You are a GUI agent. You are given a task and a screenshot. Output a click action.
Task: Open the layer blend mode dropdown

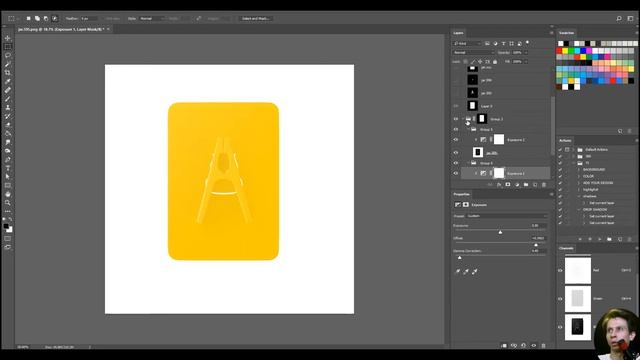pos(473,52)
